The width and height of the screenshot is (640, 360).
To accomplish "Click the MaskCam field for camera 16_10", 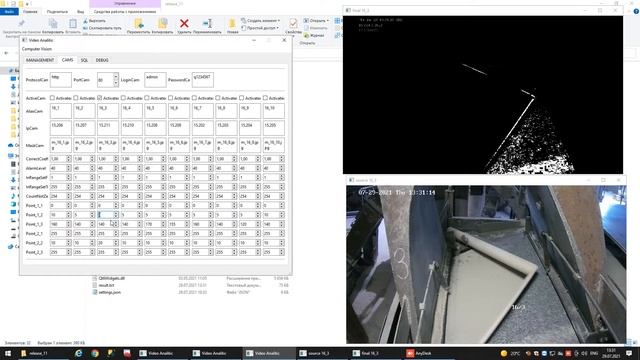I will coord(273,145).
